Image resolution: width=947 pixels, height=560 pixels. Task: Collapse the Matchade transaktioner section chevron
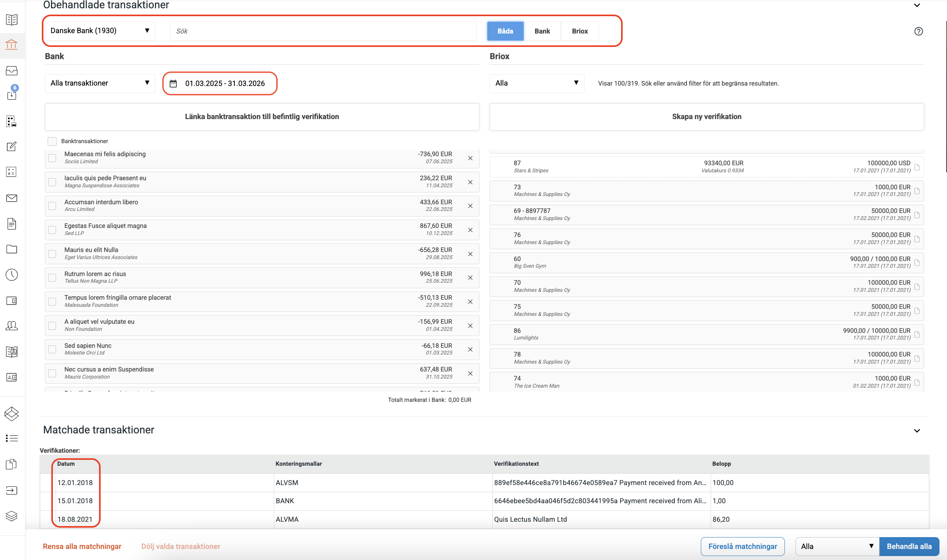pyautogui.click(x=917, y=431)
